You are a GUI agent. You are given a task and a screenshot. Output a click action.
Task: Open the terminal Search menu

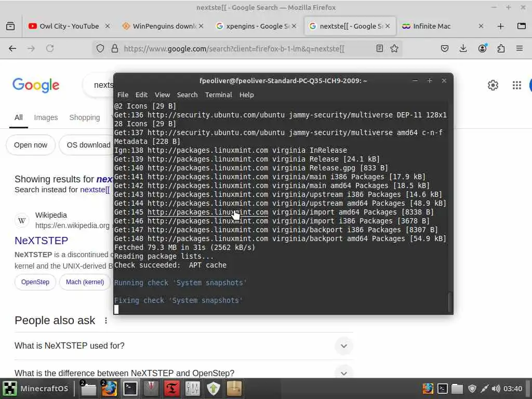(187, 95)
